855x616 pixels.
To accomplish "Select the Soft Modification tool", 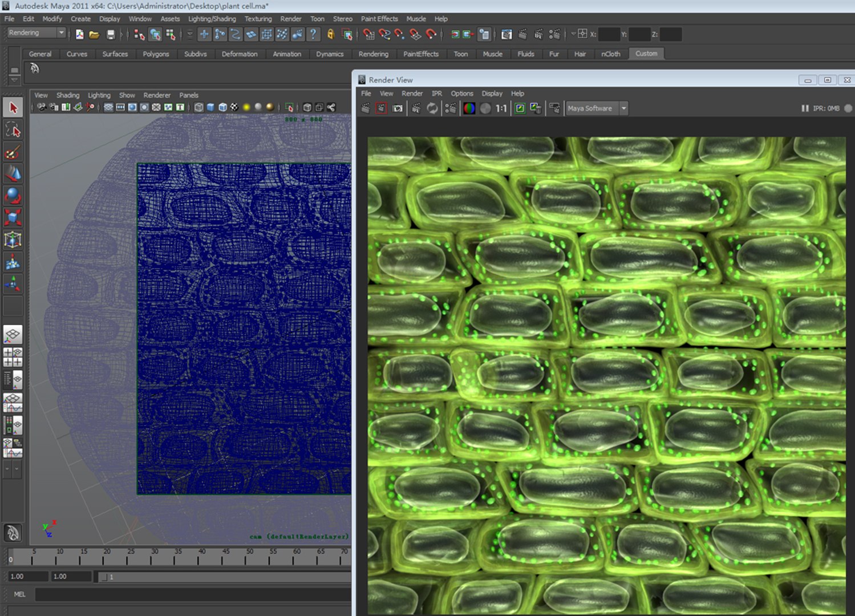I will pyautogui.click(x=13, y=263).
